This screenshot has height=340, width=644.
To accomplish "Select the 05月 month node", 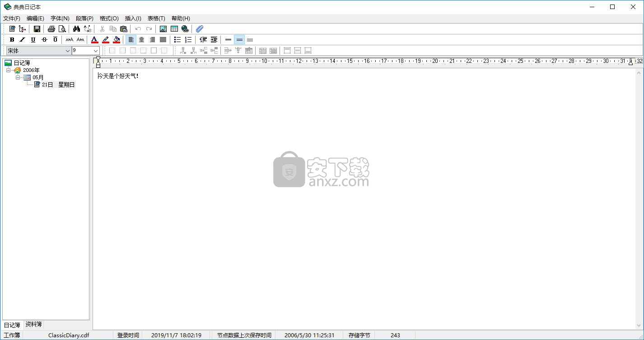I will coord(38,77).
